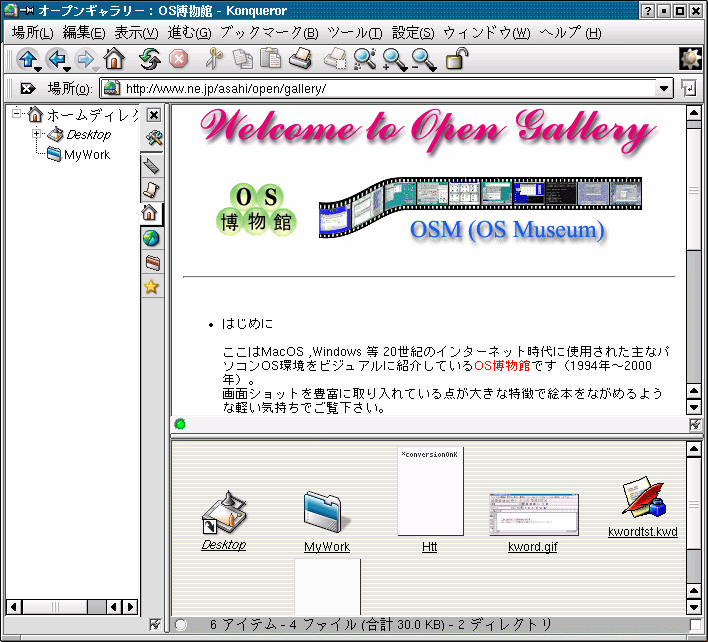Image resolution: width=708 pixels, height=642 pixels.
Task: Open location history dropdown arrow
Action: pos(663,88)
